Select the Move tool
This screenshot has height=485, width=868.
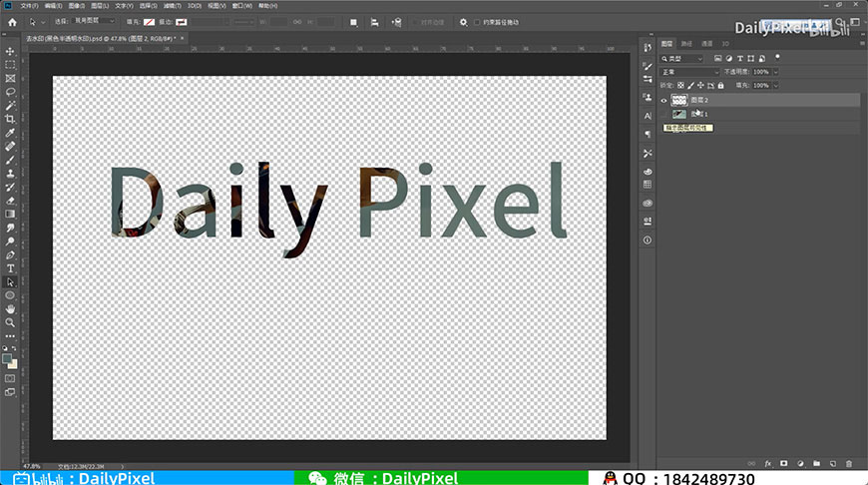pyautogui.click(x=10, y=51)
